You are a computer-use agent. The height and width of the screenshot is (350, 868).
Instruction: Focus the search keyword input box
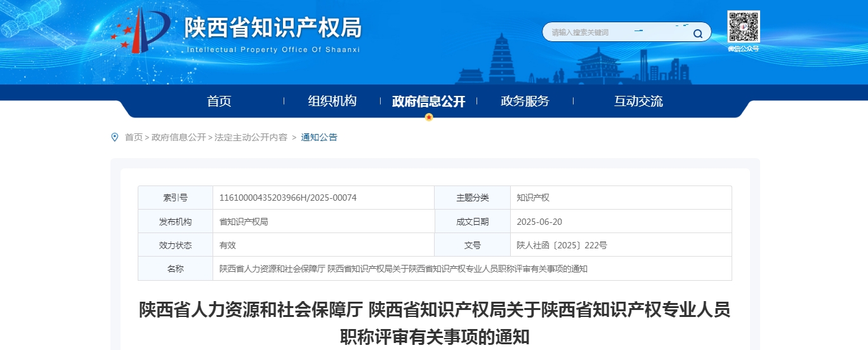tap(609, 32)
